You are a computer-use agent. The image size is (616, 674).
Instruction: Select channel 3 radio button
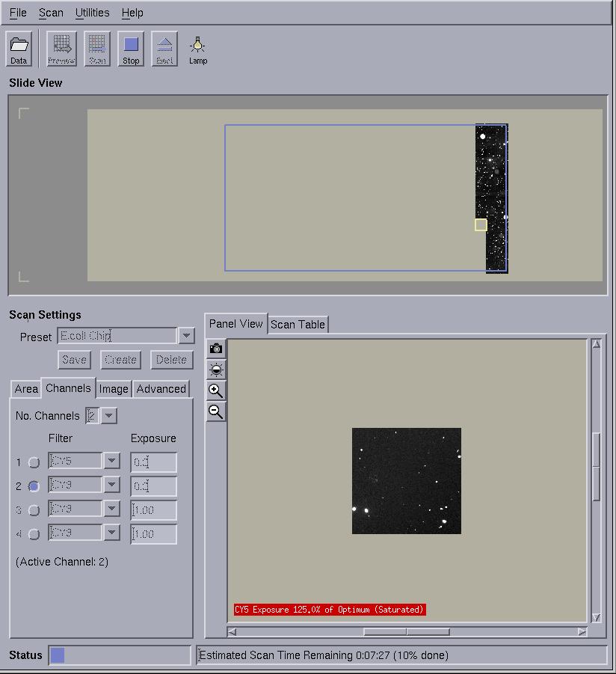coord(34,510)
